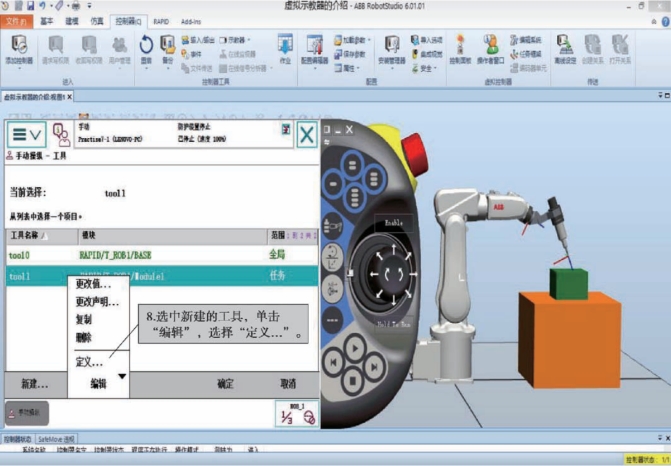Click the blue Help question-mark icon

666,21
